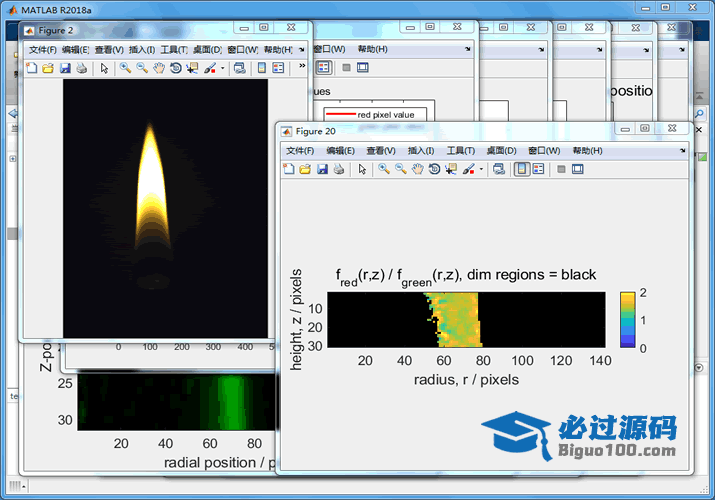This screenshot has width=715, height=500.
Task: Click Link Plot icon in Figure 20 toolbar
Action: 499,170
